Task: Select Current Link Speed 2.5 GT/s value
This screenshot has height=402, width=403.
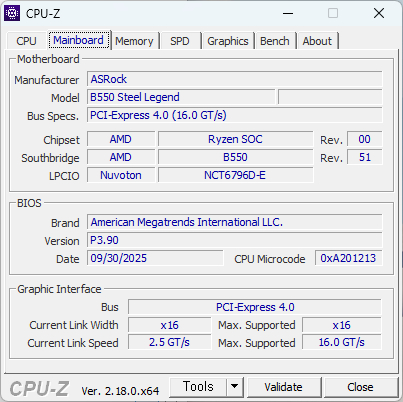Action: tap(170, 342)
